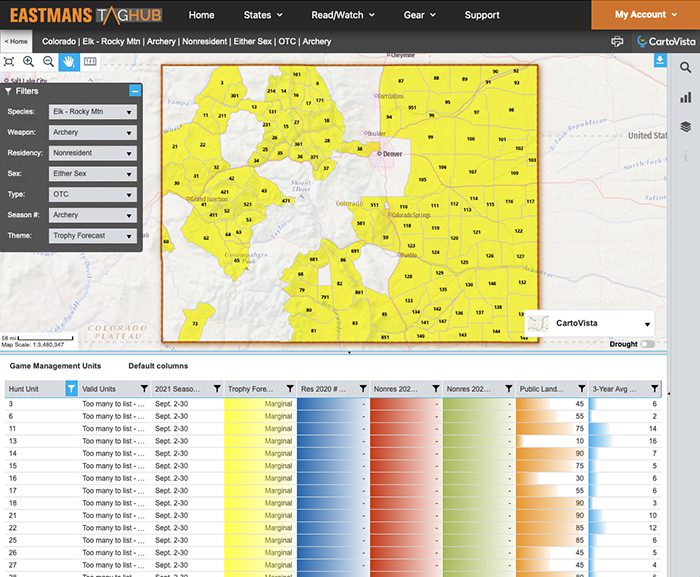Select the Hunt Unit 11 table row
700x577 pixels.
pyautogui.click(x=333, y=429)
